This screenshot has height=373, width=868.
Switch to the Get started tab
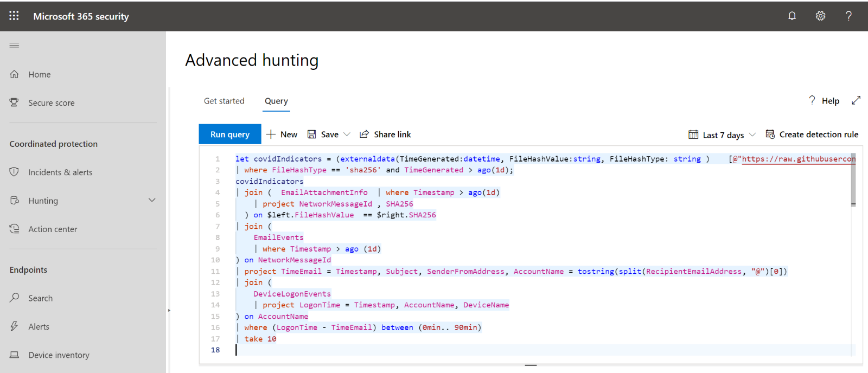tap(224, 101)
